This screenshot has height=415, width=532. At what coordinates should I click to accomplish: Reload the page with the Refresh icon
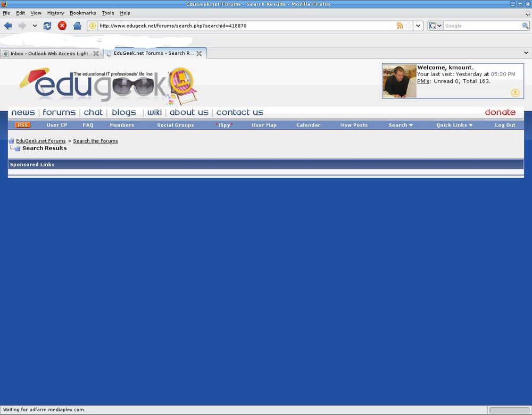(x=47, y=26)
